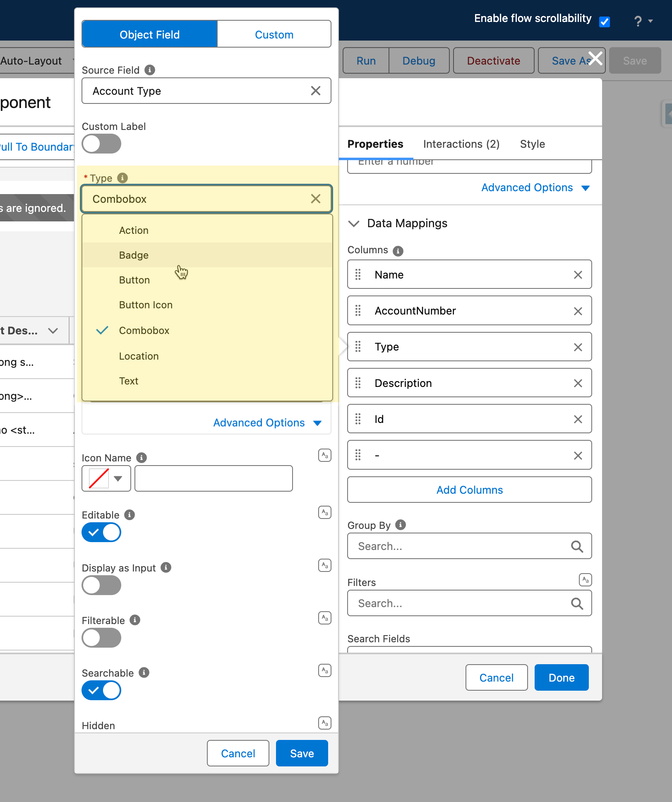Toggle the Custom Label switch on
Image resolution: width=672 pixels, height=802 pixels.
point(101,144)
